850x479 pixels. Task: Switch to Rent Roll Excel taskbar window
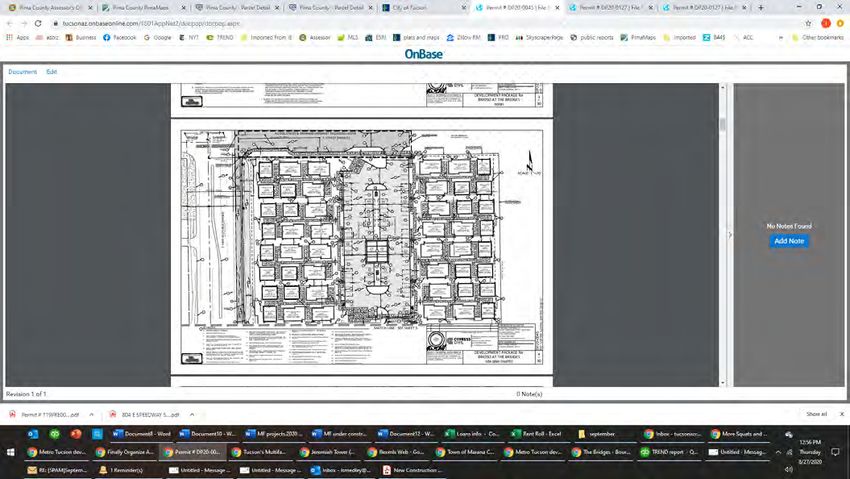(537, 433)
